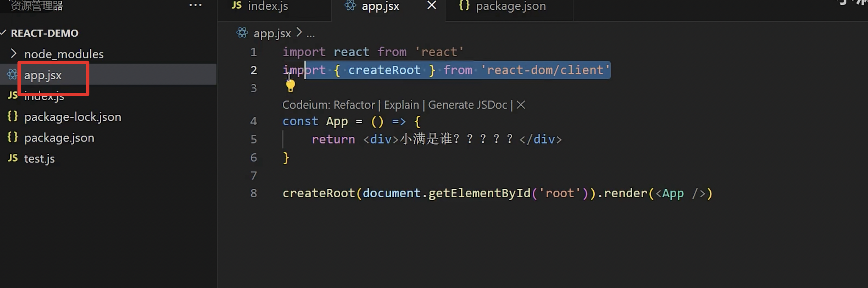This screenshot has height=288, width=868.
Task: Open the explorer more actions ellipsis
Action: click(195, 5)
